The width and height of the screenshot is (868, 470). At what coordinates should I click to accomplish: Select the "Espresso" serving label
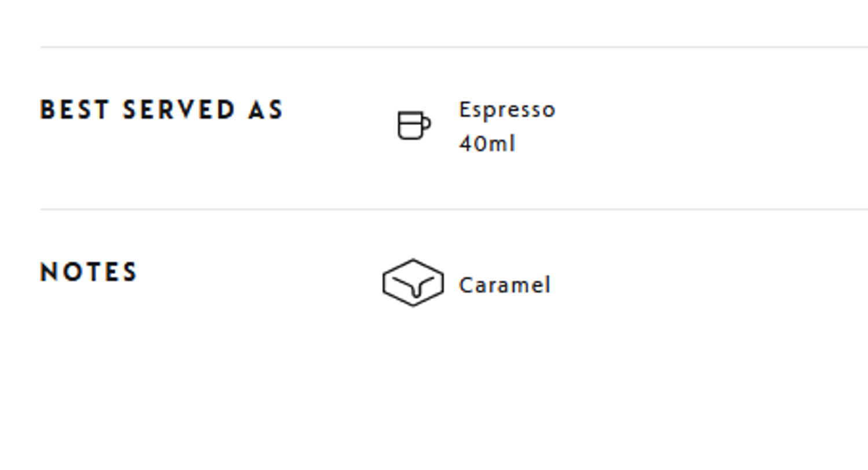tap(507, 110)
